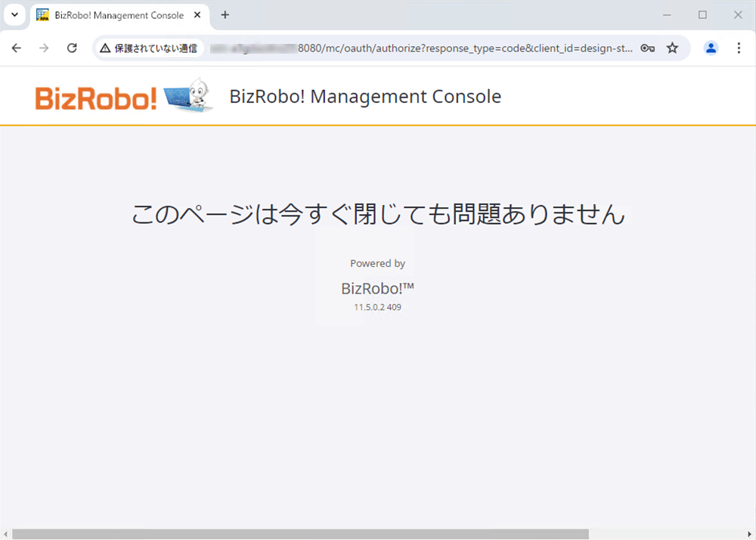Click the browser forward arrow
Viewport: 756px width, 540px height.
click(44, 48)
